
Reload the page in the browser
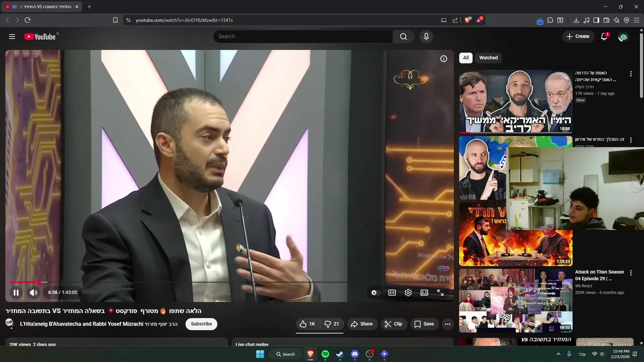[x=27, y=20]
